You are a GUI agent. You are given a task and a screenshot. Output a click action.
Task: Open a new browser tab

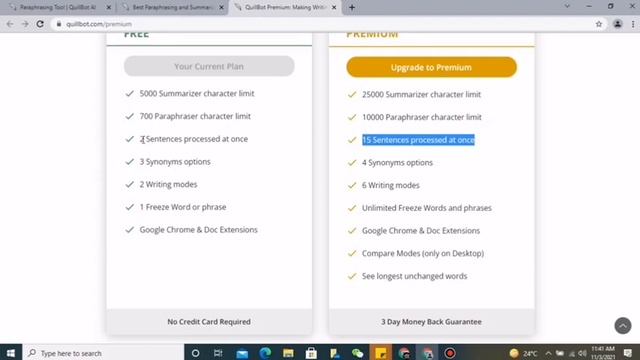point(352,7)
